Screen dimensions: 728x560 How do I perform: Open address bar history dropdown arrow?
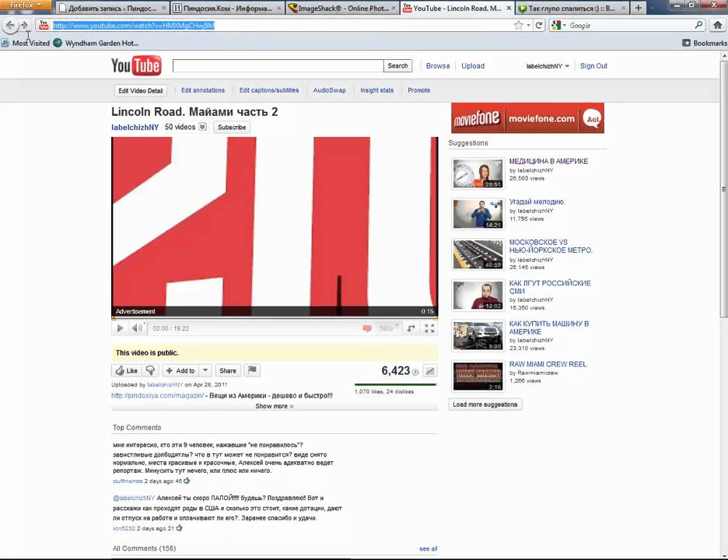[x=528, y=26]
